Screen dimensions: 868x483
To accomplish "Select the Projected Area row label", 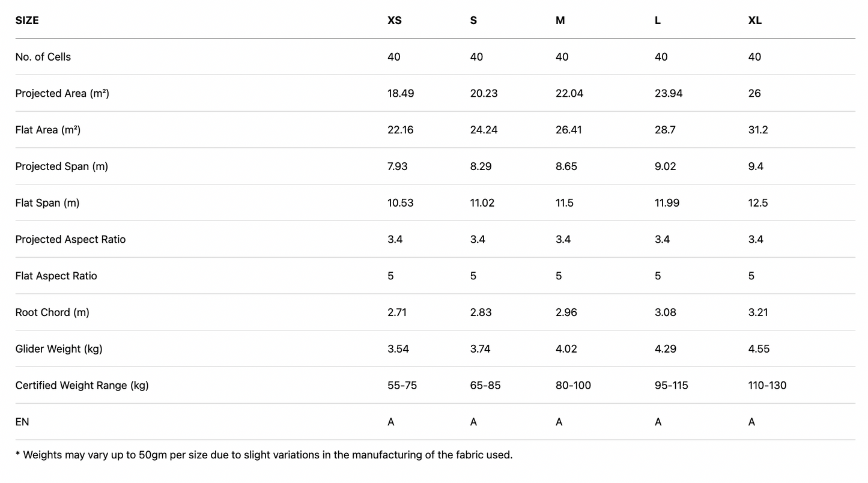I will pos(62,94).
